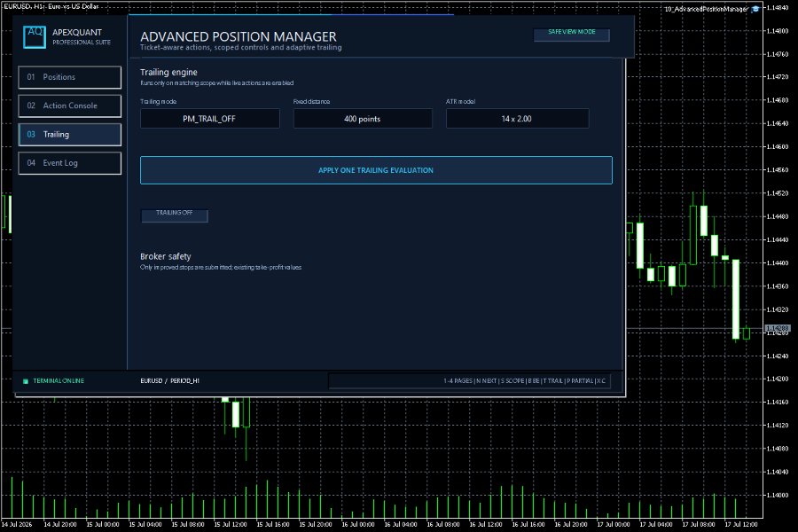The width and height of the screenshot is (798, 532).
Task: Click the 1.14520 price axis label
Action: coord(778,193)
